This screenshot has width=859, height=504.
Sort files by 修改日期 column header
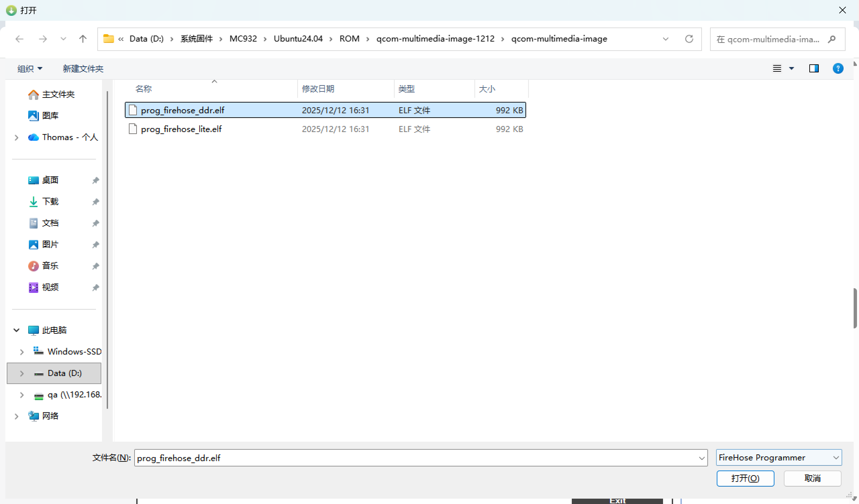[x=318, y=89]
